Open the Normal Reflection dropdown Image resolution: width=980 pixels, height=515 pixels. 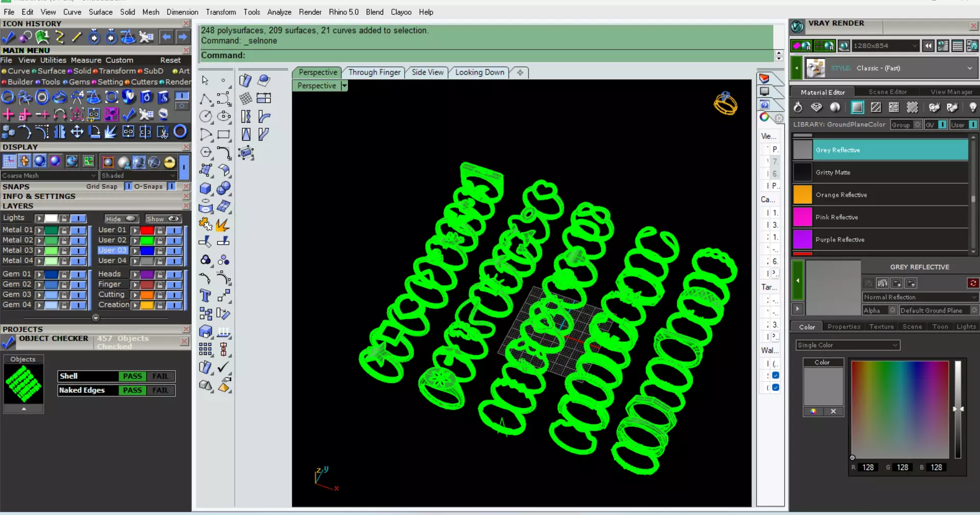(920, 297)
